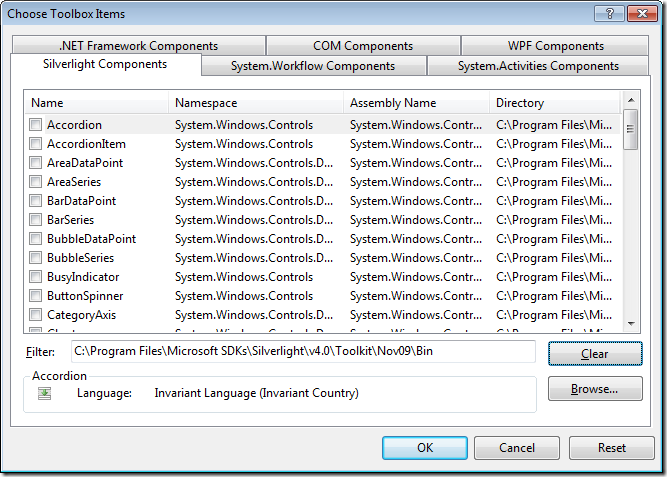Click the namespace cell in ButtonSpinner row
Image resolution: width=667 pixels, height=477 pixels.
(x=244, y=296)
